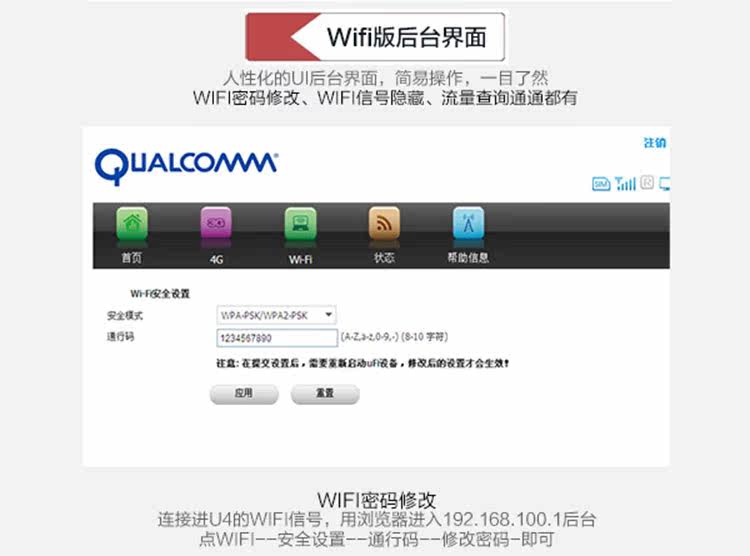
Task: Click the Qualcomm logo
Action: tap(186, 166)
